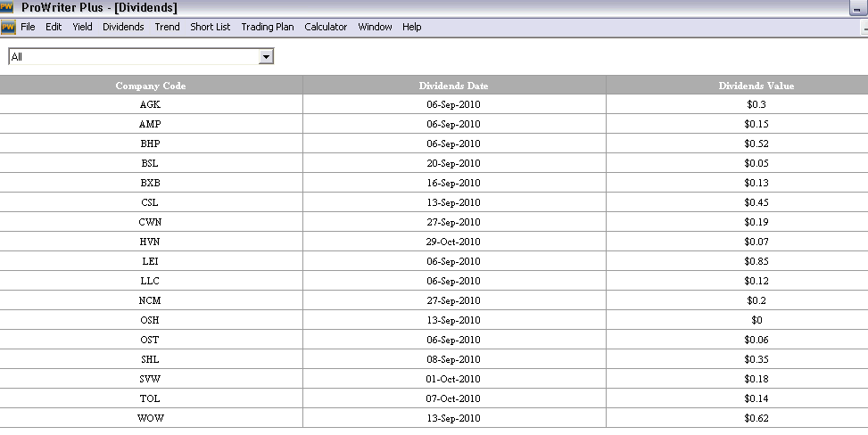Viewport: 868px width, 435px height.
Task: Click the All combo box field
Action: coord(141,56)
